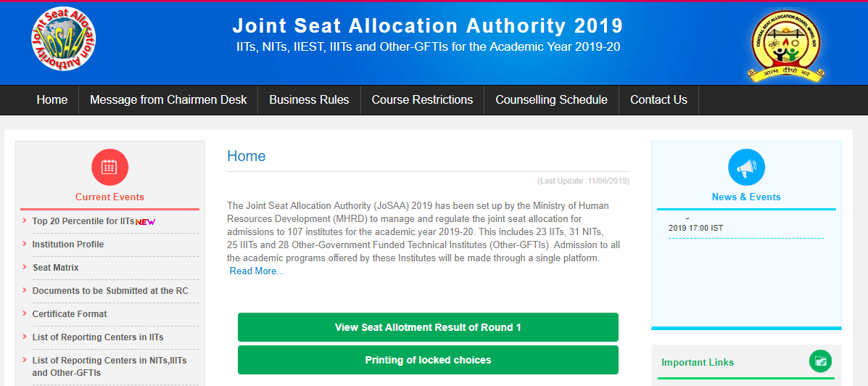Open the Certificate Format link
This screenshot has width=868, height=386.
(70, 314)
